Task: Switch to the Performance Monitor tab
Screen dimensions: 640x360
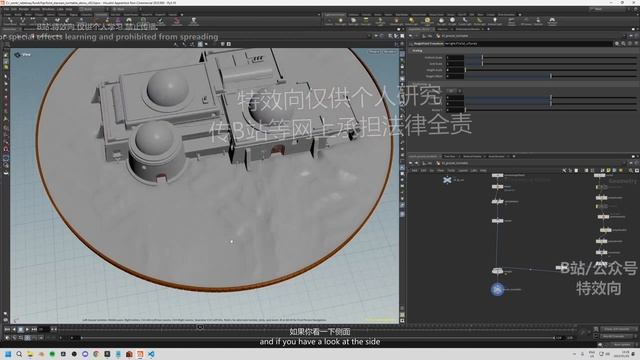Action: point(468,29)
